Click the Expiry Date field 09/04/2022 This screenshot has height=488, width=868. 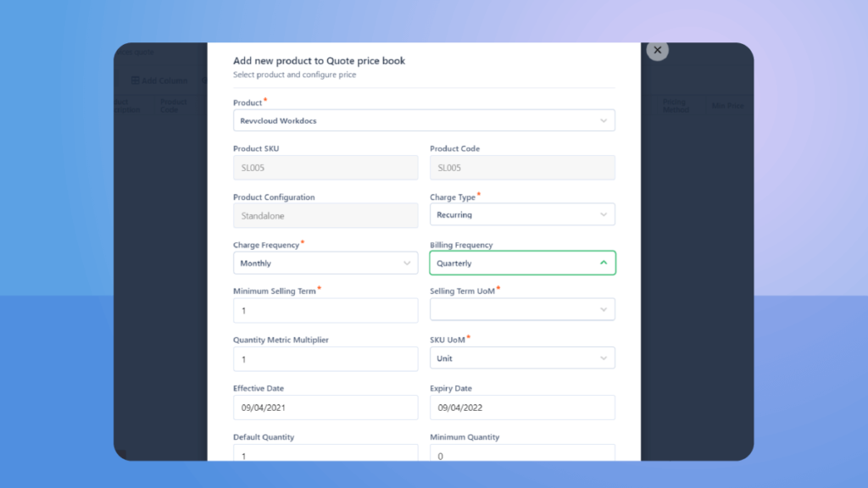[522, 408]
